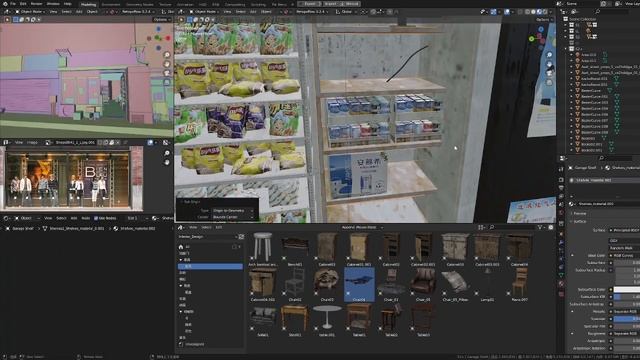Click zoom magnifier icon in left viewport
The width and height of the screenshot is (640, 360).
(167, 55)
